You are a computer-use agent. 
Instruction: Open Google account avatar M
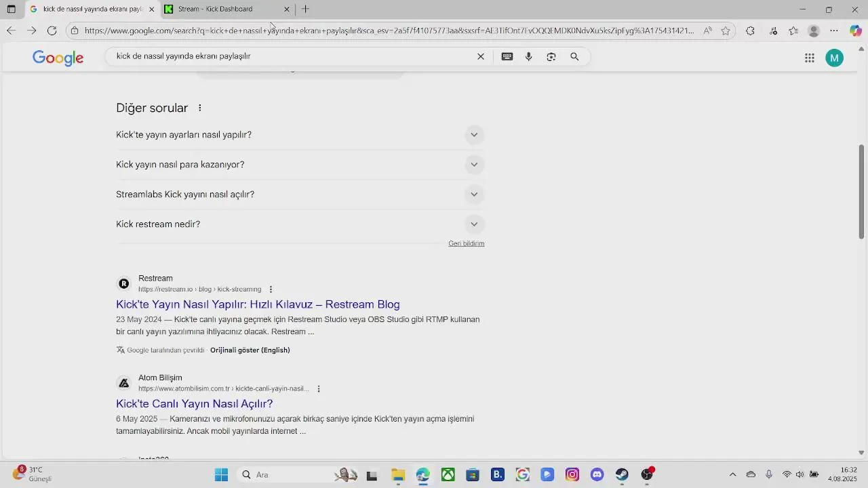coord(835,58)
